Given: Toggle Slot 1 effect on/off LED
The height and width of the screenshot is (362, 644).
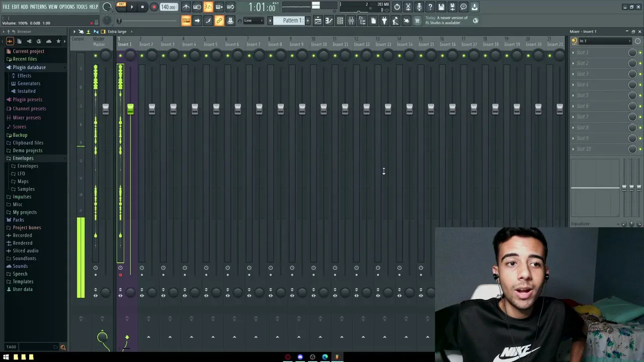Looking at the screenshot, I should [640, 53].
